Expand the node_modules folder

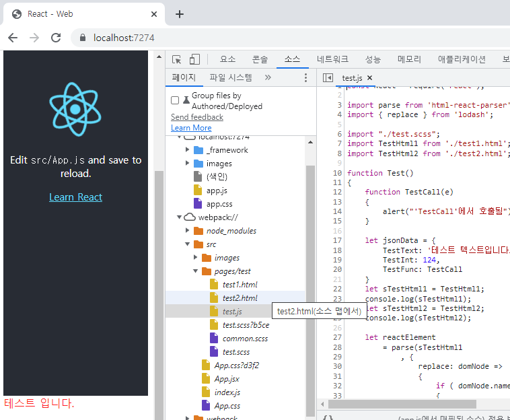[x=187, y=230]
